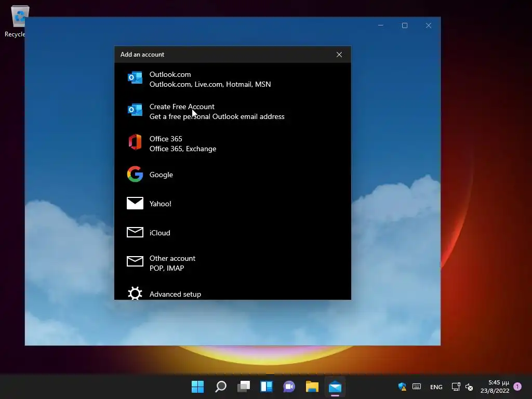The width and height of the screenshot is (532, 399).
Task: Click the 'Add an account' dialog title
Action: click(142, 54)
